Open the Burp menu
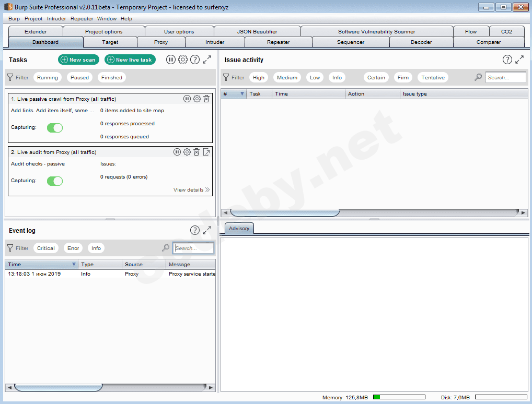 (14, 19)
